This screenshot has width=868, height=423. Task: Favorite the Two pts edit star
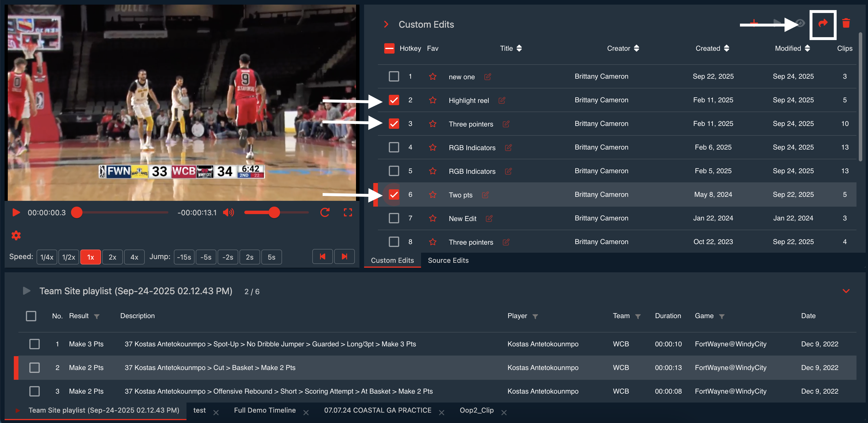tap(433, 194)
